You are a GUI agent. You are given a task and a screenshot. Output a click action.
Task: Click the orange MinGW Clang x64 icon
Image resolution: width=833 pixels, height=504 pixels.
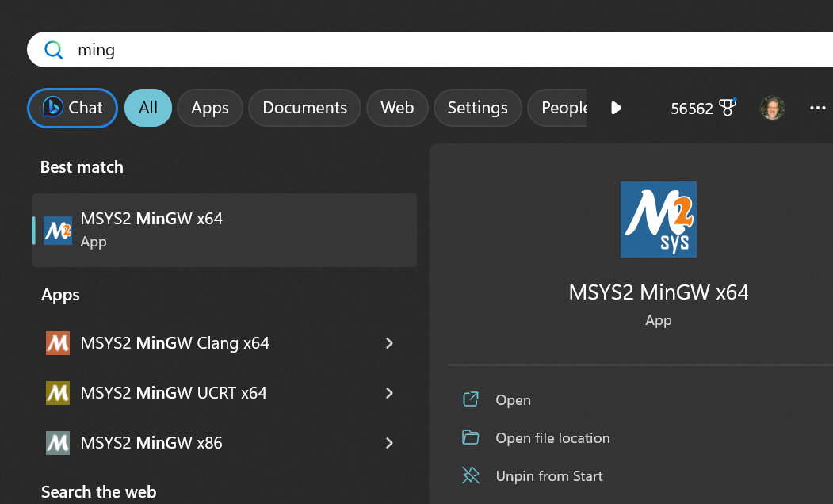coord(57,343)
